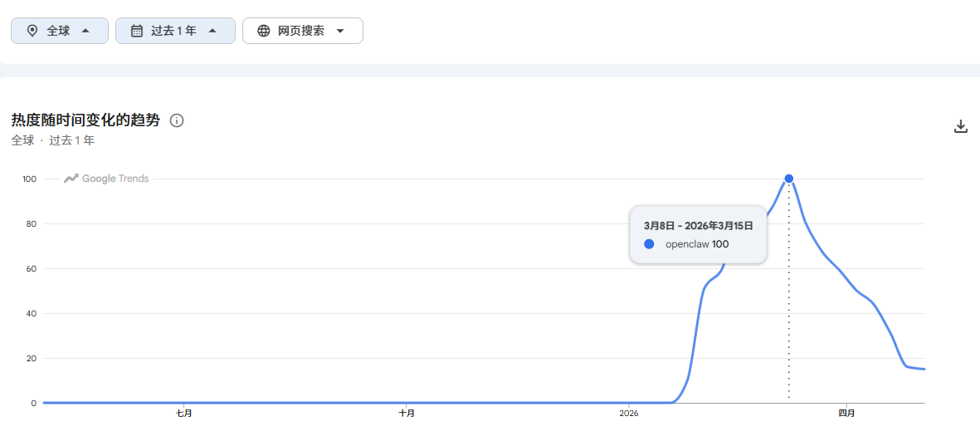
Task: Click the 全球 · 过去 1 年 subtitle
Action: click(52, 140)
